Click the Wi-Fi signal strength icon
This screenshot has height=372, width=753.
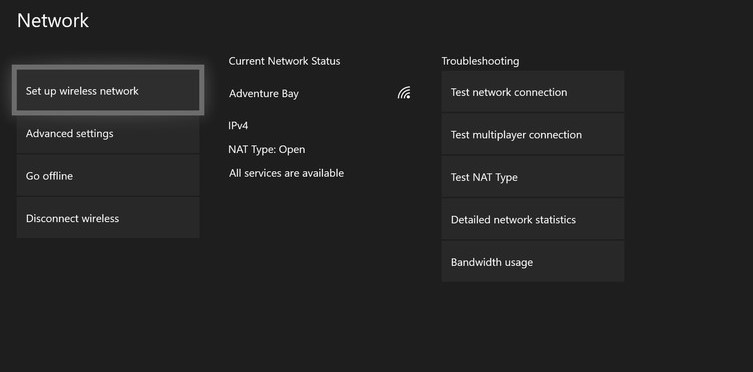tap(404, 93)
